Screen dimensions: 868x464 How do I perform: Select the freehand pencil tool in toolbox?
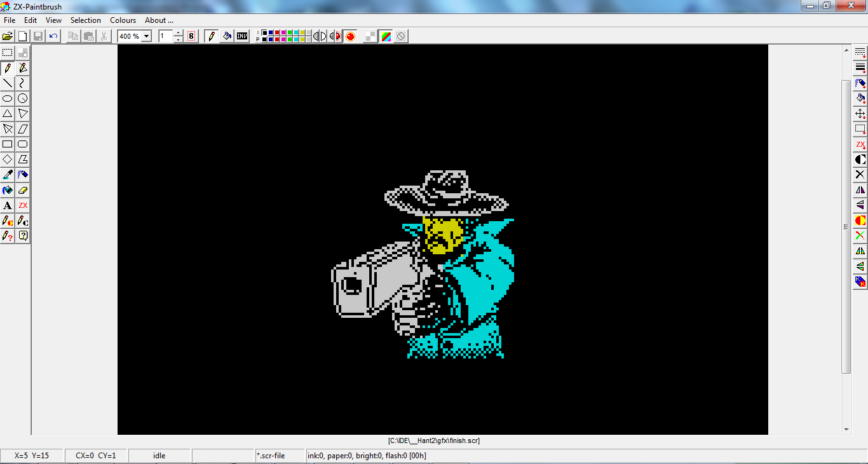click(8, 68)
